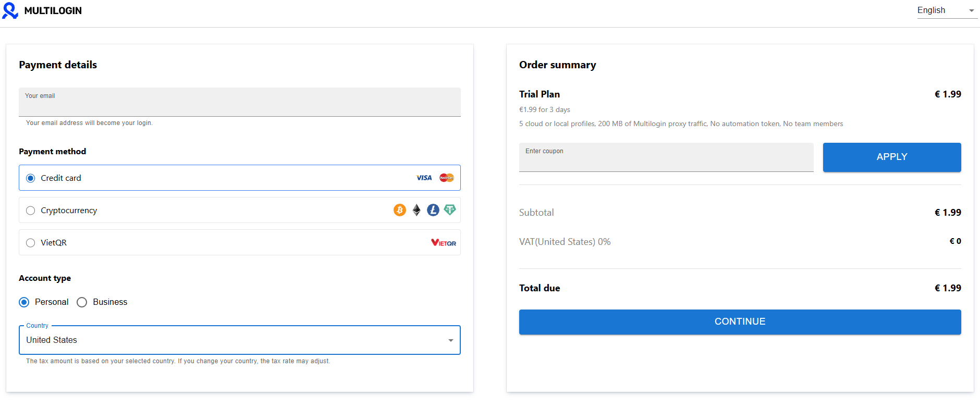Click the Ethereum icon
Screen dimensions: 980x420
tap(416, 210)
